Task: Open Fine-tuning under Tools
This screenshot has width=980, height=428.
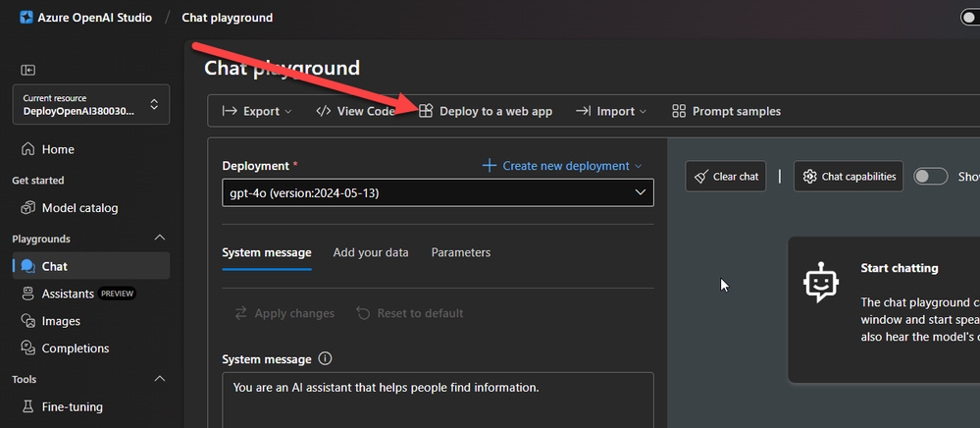Action: (x=91, y=406)
